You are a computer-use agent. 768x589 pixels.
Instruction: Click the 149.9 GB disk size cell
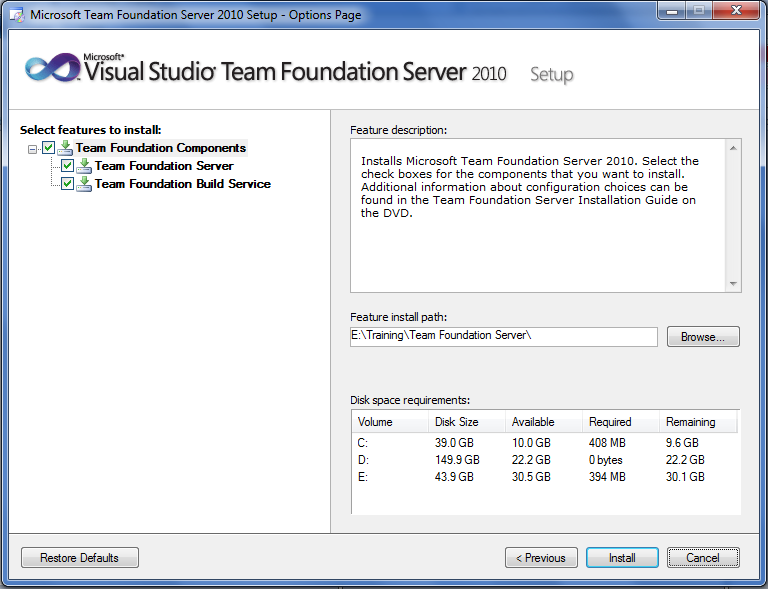pyautogui.click(x=457, y=460)
